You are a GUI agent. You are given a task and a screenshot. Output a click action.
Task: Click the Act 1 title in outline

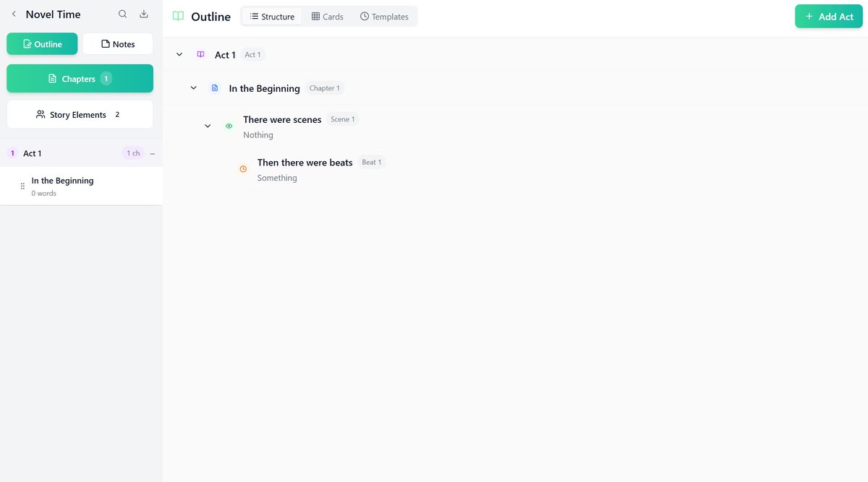tap(225, 55)
